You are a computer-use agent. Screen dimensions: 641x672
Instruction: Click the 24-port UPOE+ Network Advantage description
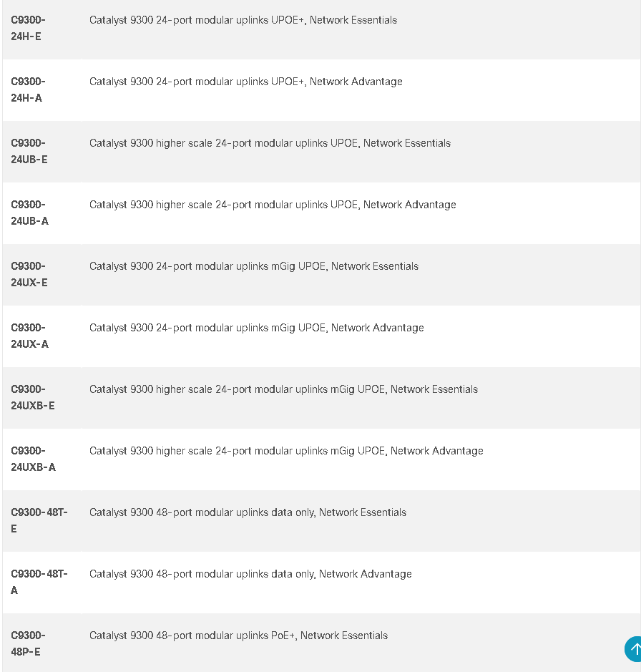click(246, 82)
